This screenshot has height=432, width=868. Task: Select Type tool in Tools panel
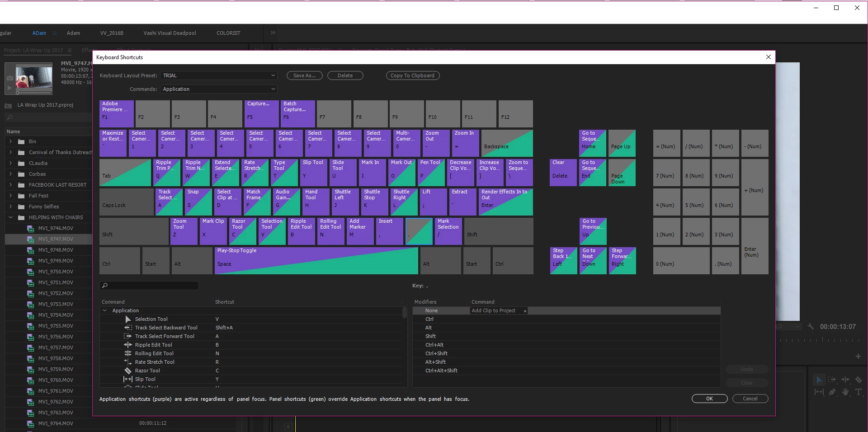point(858,392)
